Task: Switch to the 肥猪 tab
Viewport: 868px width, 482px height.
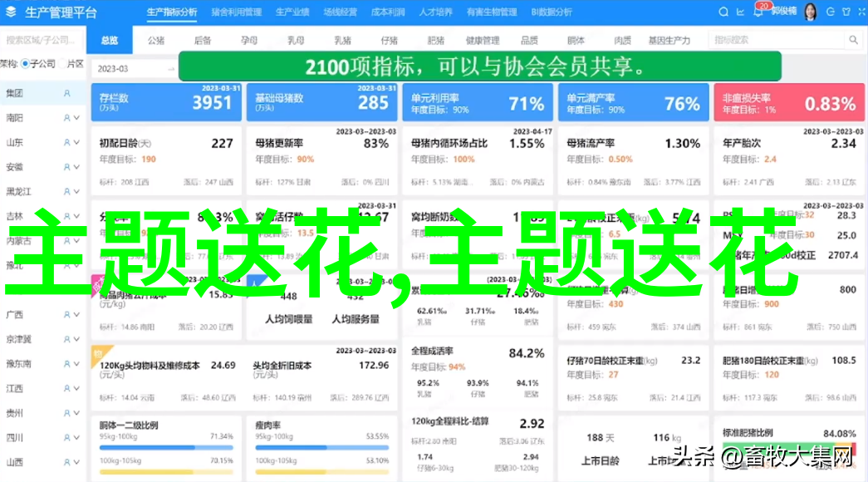Action: (435, 41)
